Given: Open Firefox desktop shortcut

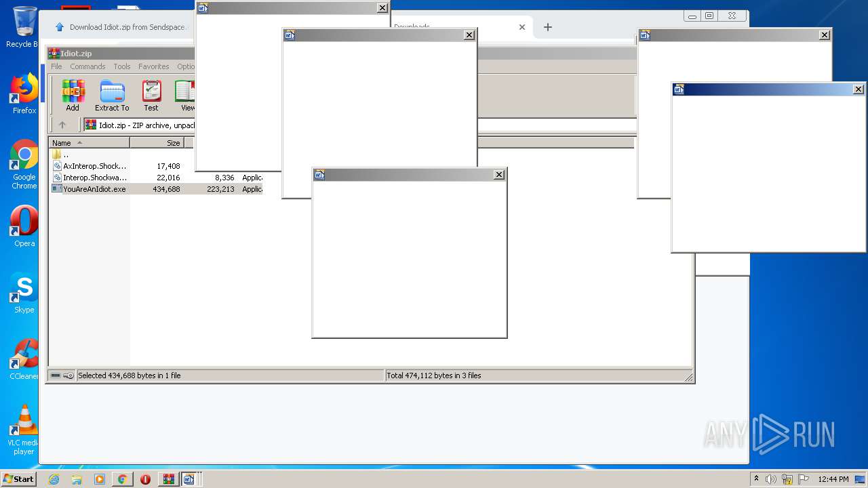Looking at the screenshot, I should [x=24, y=94].
